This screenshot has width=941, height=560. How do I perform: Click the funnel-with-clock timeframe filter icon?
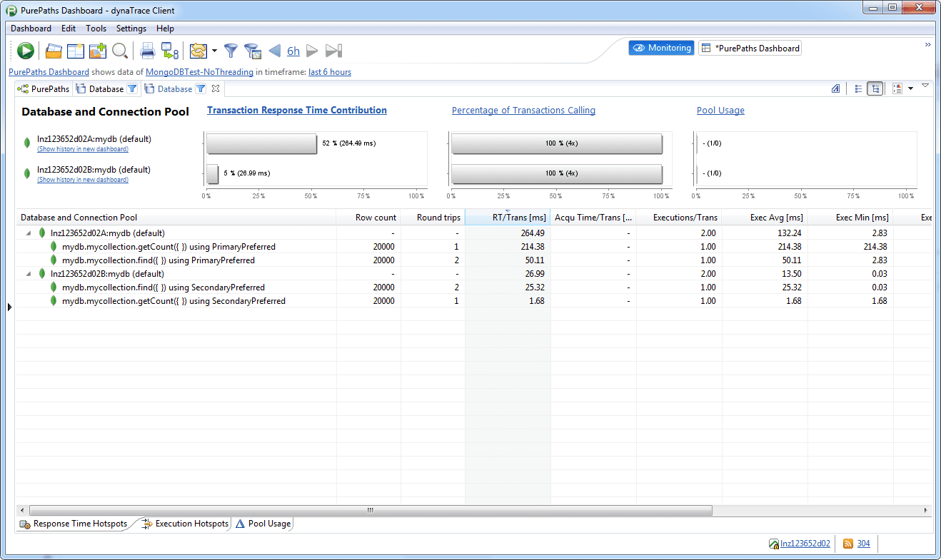click(x=252, y=51)
